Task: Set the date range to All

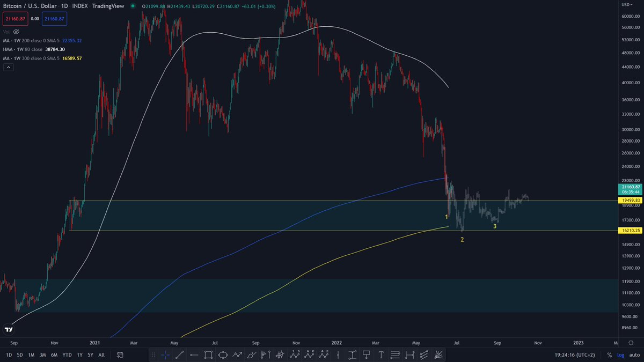Action: pos(101,354)
